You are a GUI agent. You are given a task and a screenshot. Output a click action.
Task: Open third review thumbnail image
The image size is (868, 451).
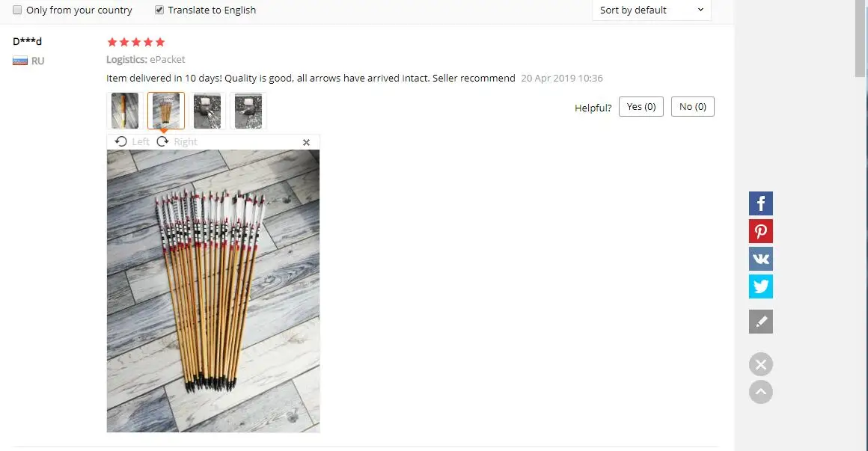207,111
